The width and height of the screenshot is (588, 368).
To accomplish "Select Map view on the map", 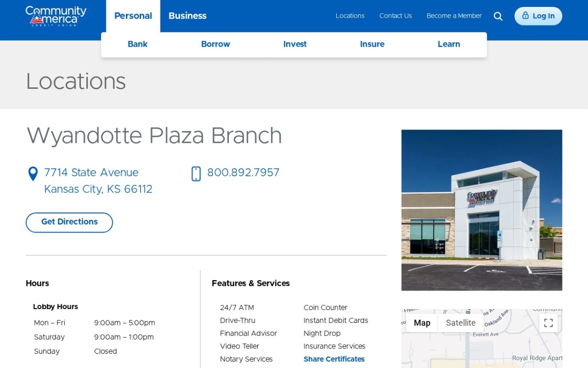I will (x=422, y=323).
